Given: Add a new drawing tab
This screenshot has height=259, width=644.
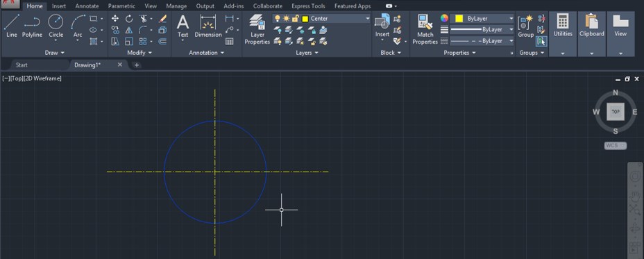Looking at the screenshot, I should [x=136, y=65].
